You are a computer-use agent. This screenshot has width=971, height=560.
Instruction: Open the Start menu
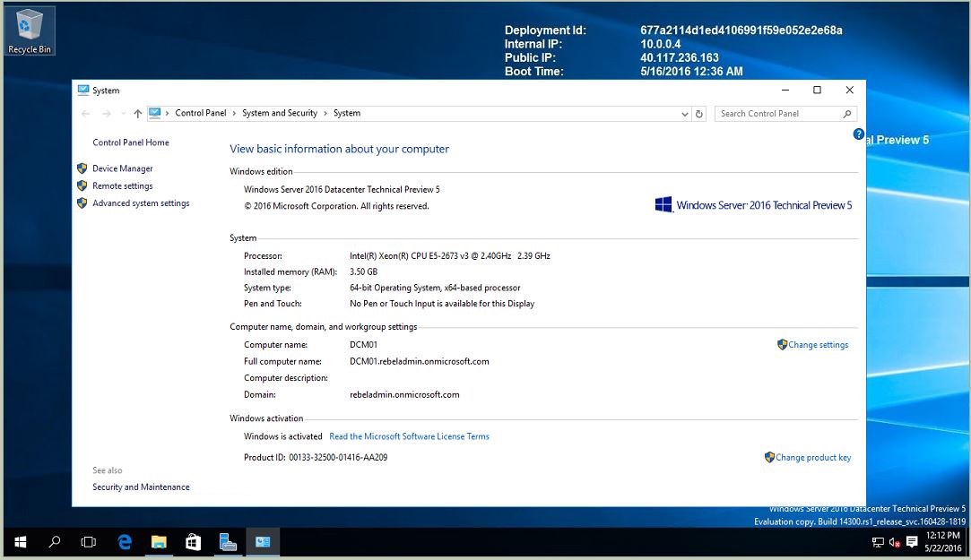[21, 542]
